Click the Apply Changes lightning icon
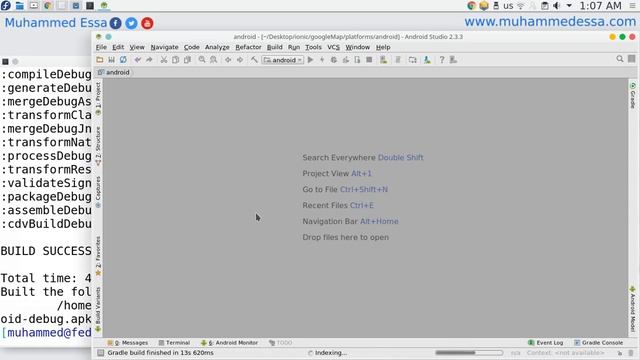 322,60
